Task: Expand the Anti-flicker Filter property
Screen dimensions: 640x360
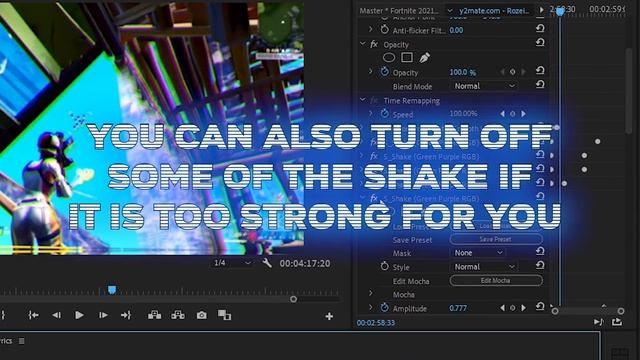Action: (x=371, y=29)
